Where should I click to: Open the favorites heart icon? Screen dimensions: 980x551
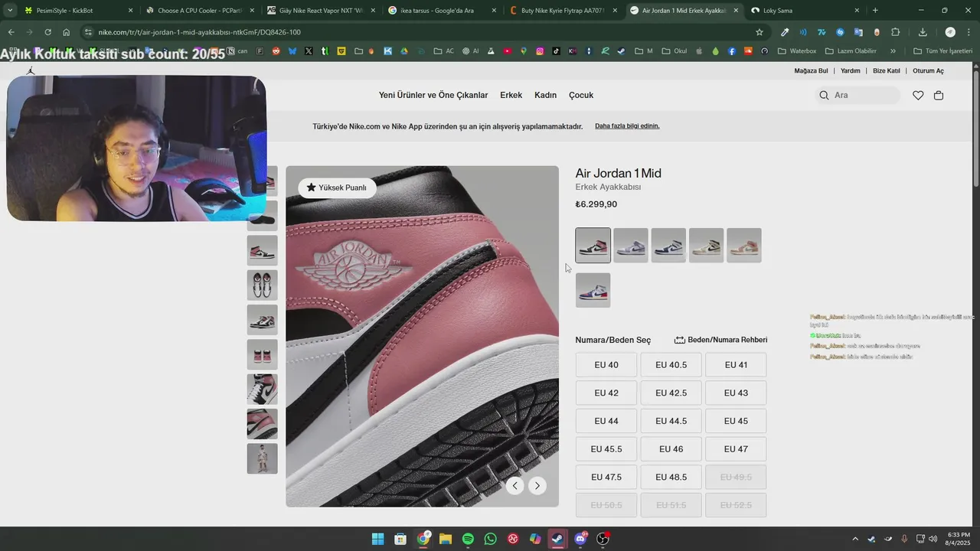[x=918, y=95]
